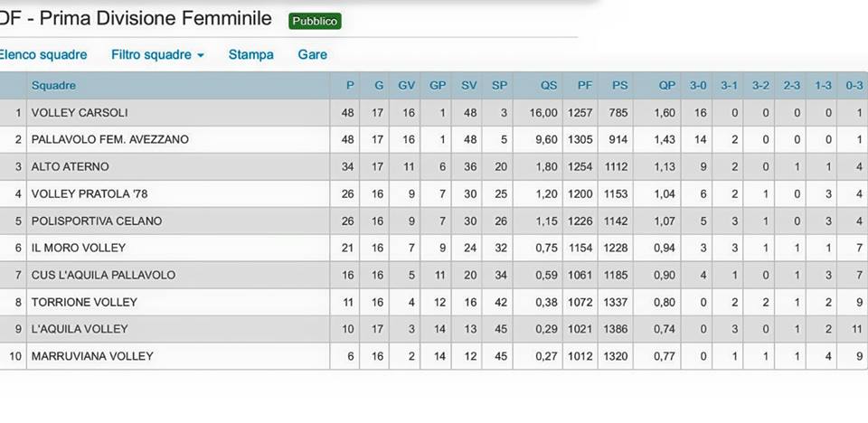Sort by the QS column header
Image resolution: width=868 pixels, height=423 pixels.
coord(549,86)
